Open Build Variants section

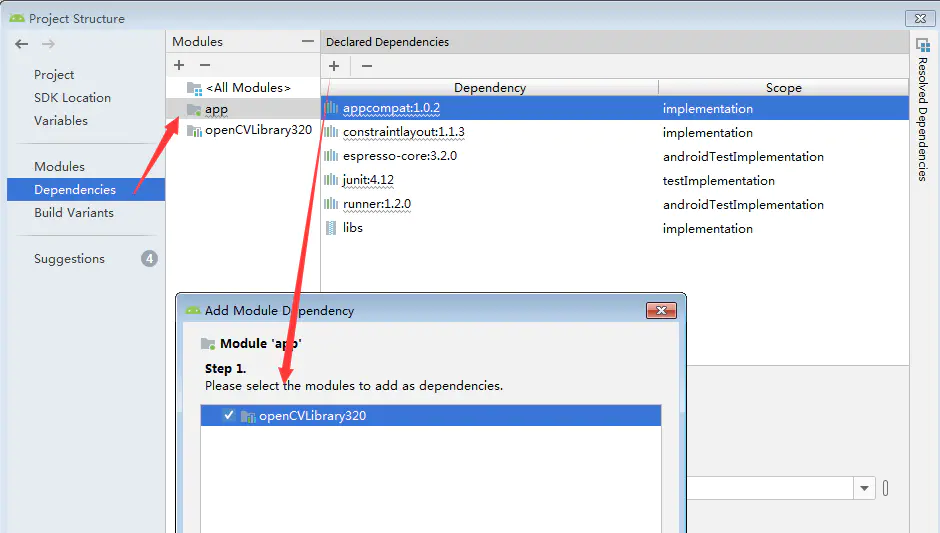tap(74, 213)
